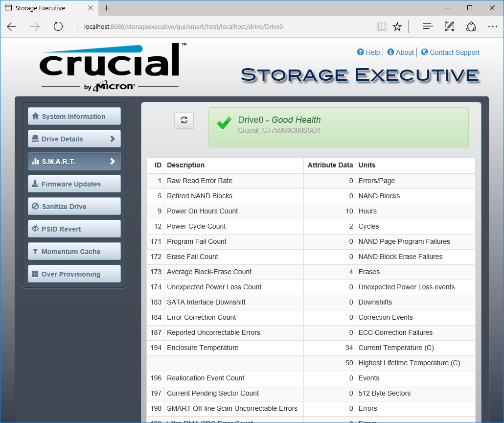Screen dimensions: 504x423
Task: Click the Momentum Cache filter icon
Action: tap(35, 251)
